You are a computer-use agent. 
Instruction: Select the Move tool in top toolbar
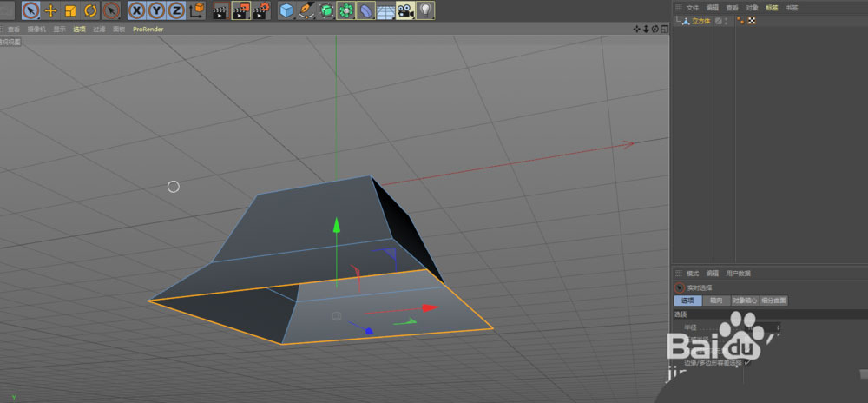tap(51, 10)
